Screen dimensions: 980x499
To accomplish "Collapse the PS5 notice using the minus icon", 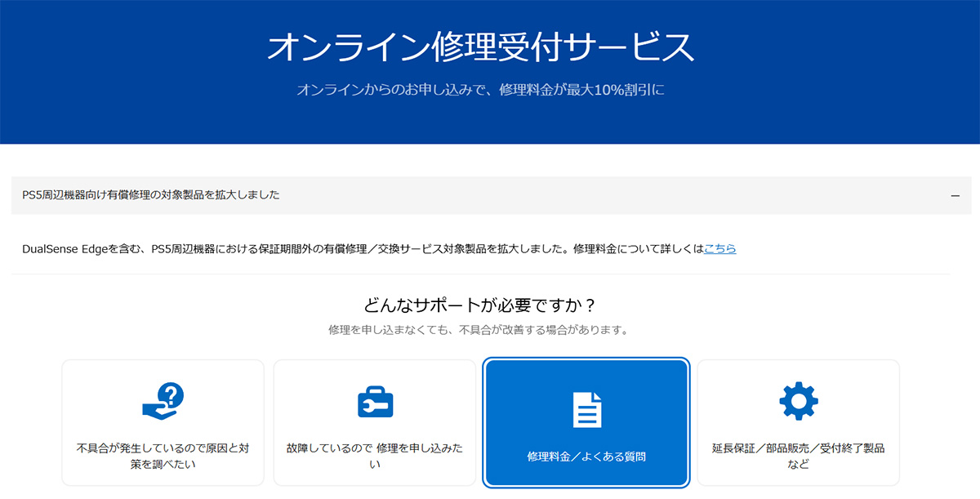I will pyautogui.click(x=955, y=196).
